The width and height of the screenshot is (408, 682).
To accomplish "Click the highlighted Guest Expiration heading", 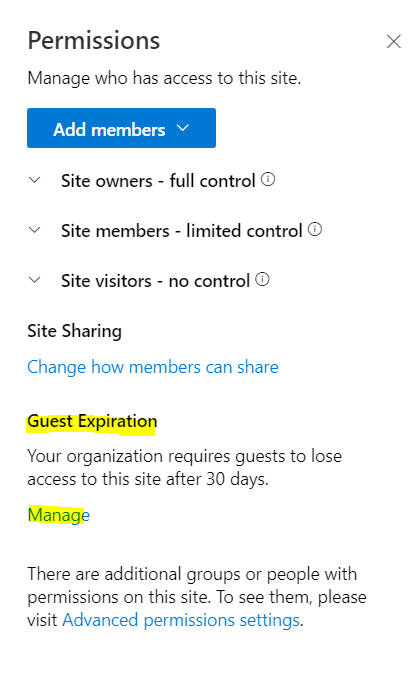I will pos(92,421).
